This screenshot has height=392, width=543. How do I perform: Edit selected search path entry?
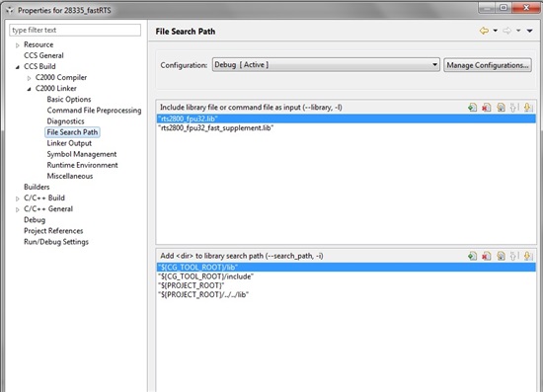click(501, 257)
